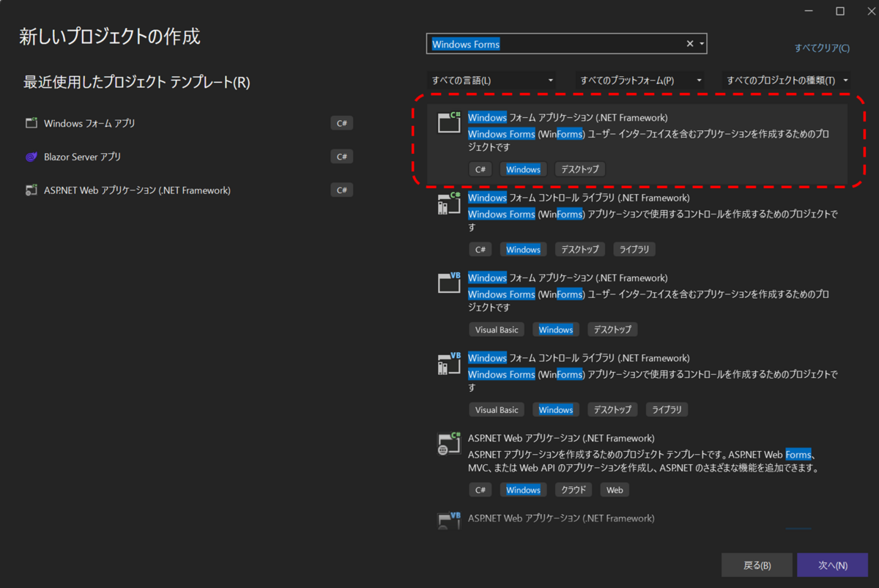Click the C# Windows フォーム コントロール ライブラリ icon
879x588 pixels.
click(x=449, y=202)
